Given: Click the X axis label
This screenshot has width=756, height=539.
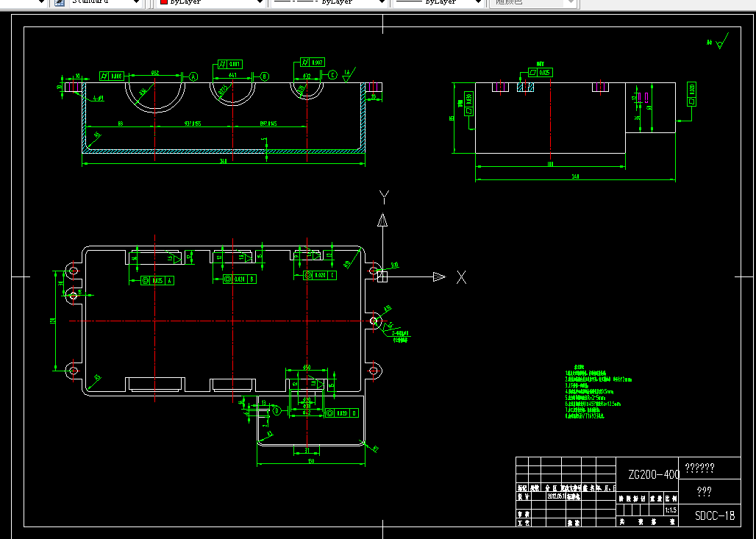Looking at the screenshot, I should tap(461, 277).
